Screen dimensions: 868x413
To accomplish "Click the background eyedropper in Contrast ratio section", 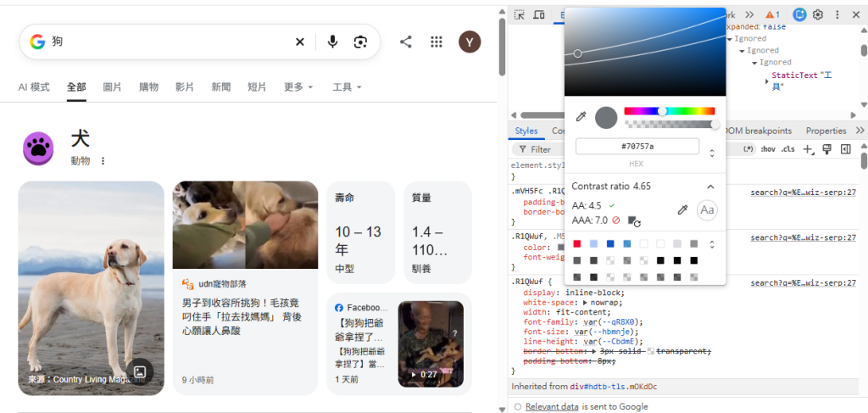I will (683, 210).
